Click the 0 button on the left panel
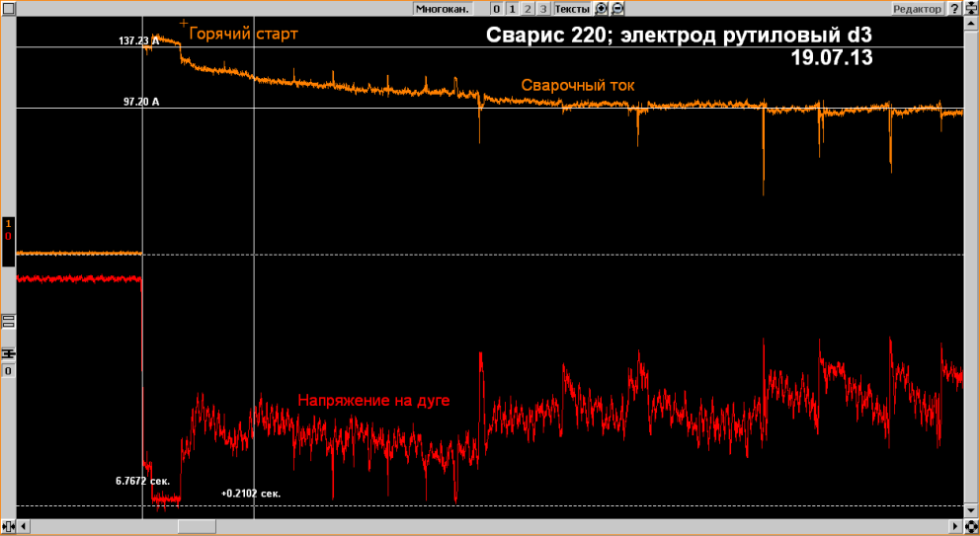The image size is (980, 536). 8,371
